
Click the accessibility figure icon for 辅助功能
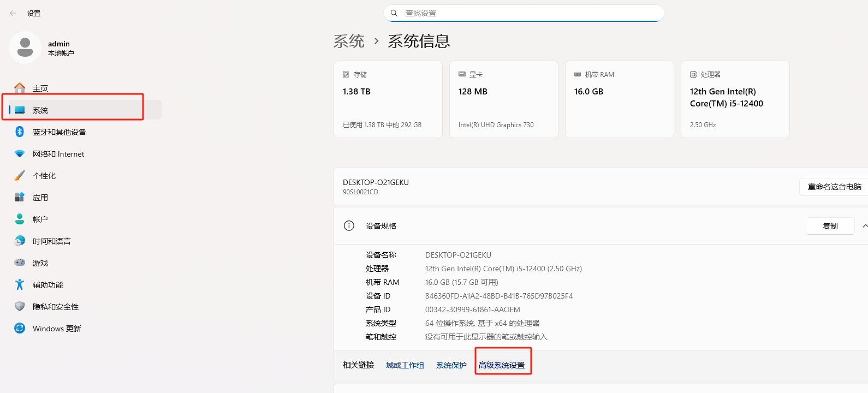click(x=20, y=284)
